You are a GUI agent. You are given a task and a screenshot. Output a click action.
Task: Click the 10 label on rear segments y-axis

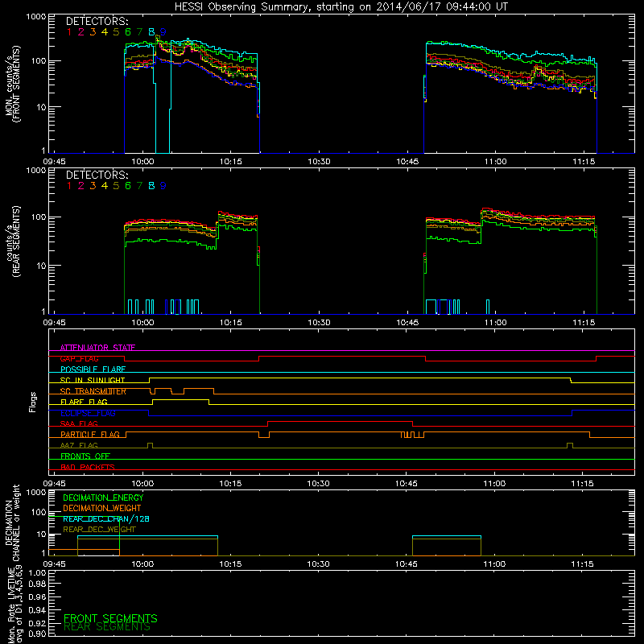click(41, 266)
